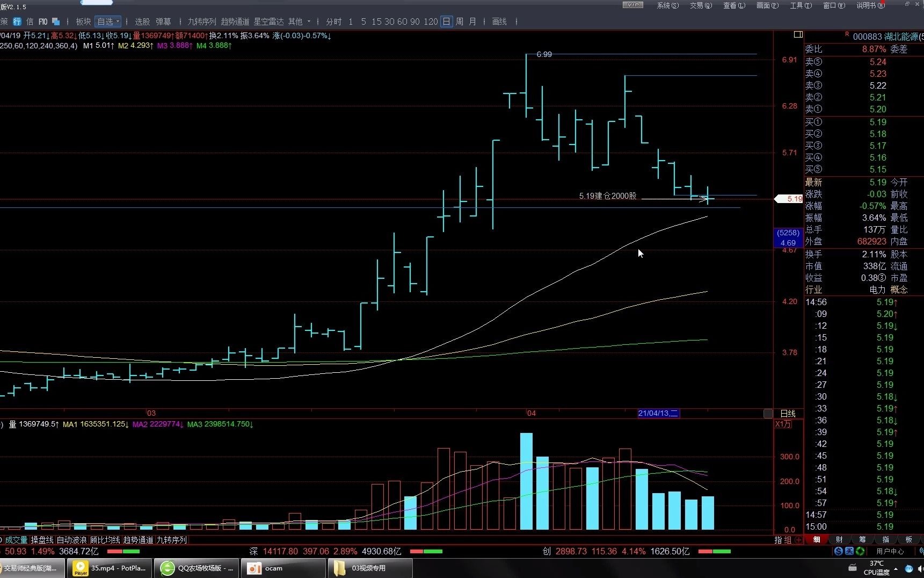Select the 自动波浪 indicator tab
Image resolution: width=924 pixels, height=578 pixels.
coord(71,540)
